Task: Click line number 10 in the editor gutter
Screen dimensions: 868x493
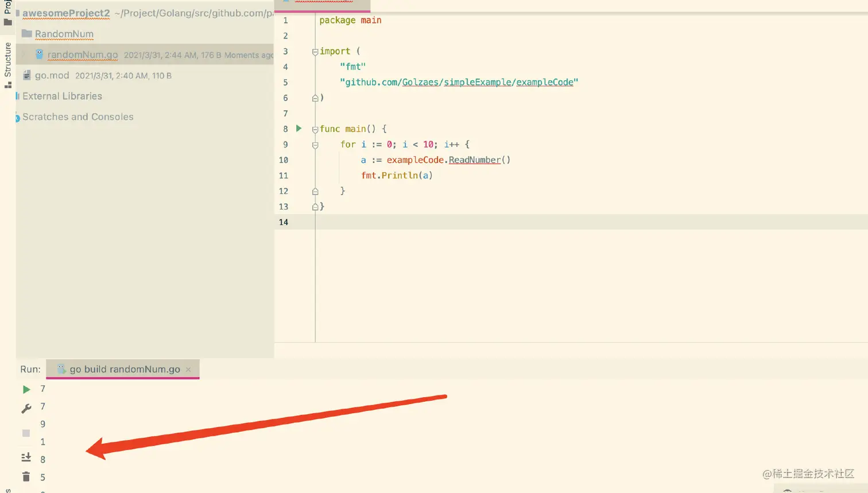Action: click(284, 160)
